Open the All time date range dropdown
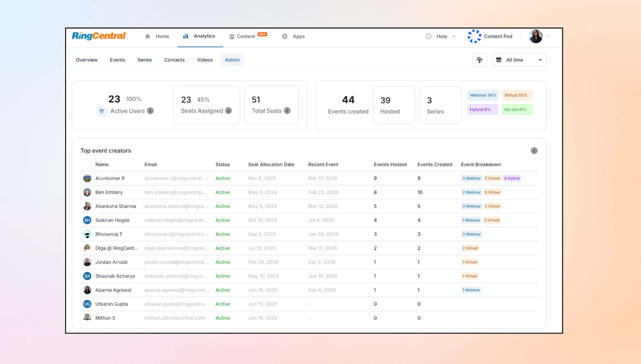The width and height of the screenshot is (641, 364). point(519,60)
